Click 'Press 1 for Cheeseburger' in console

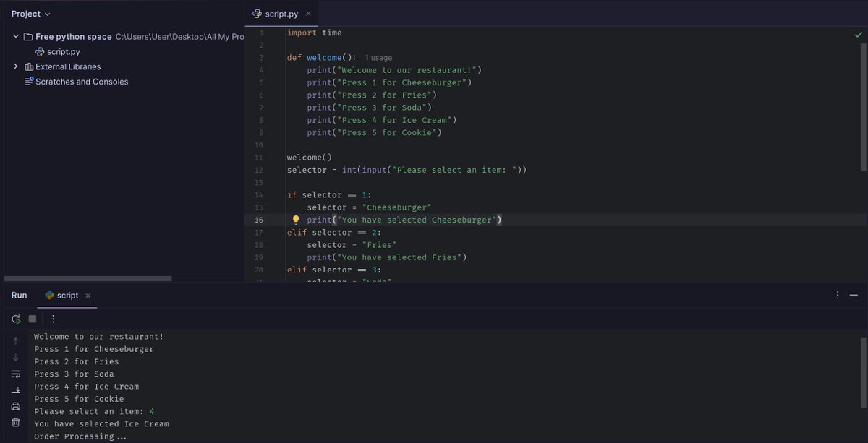tap(94, 349)
